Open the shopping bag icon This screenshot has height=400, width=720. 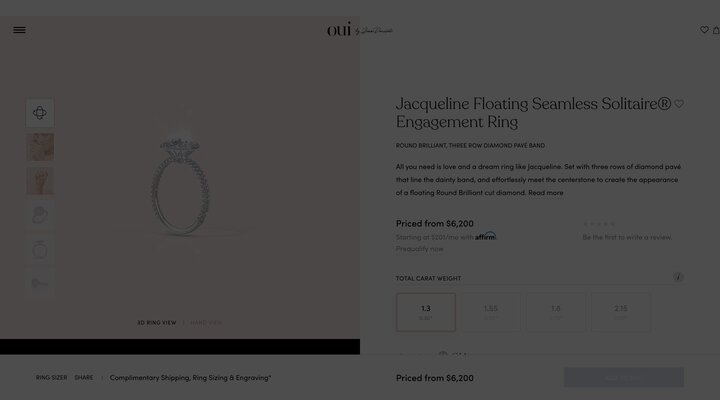click(x=716, y=30)
